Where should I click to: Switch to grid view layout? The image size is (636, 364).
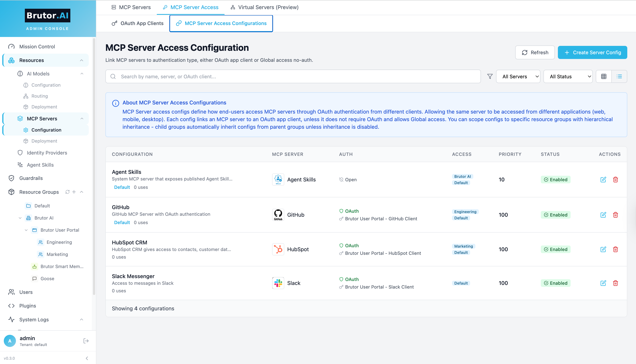click(604, 76)
